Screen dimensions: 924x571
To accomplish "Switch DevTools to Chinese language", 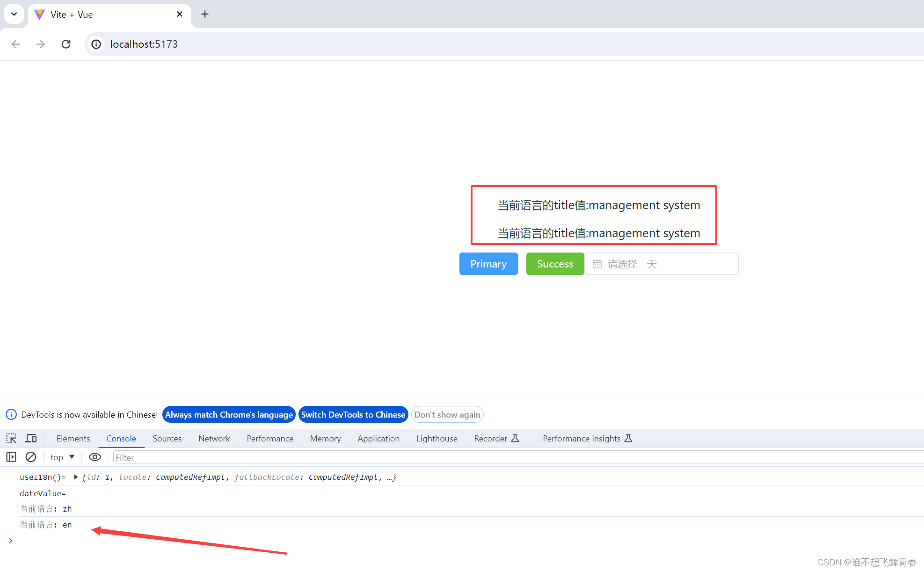I will [353, 415].
